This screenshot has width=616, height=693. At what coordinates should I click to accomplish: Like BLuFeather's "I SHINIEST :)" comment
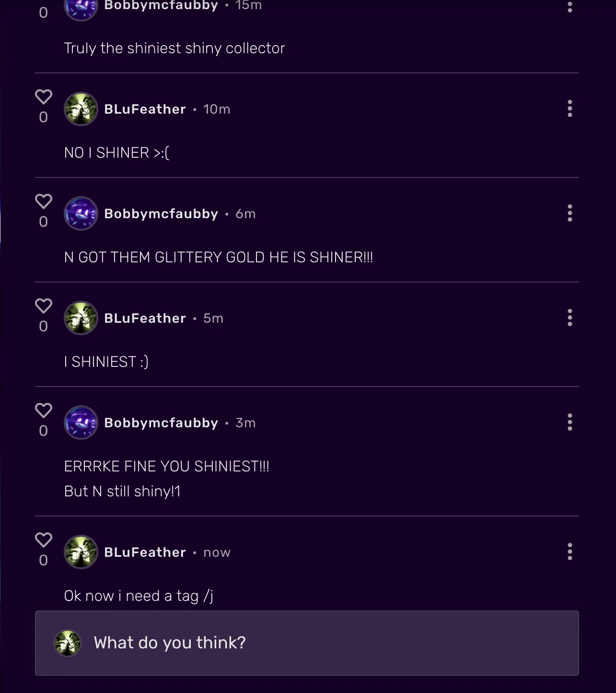[44, 306]
